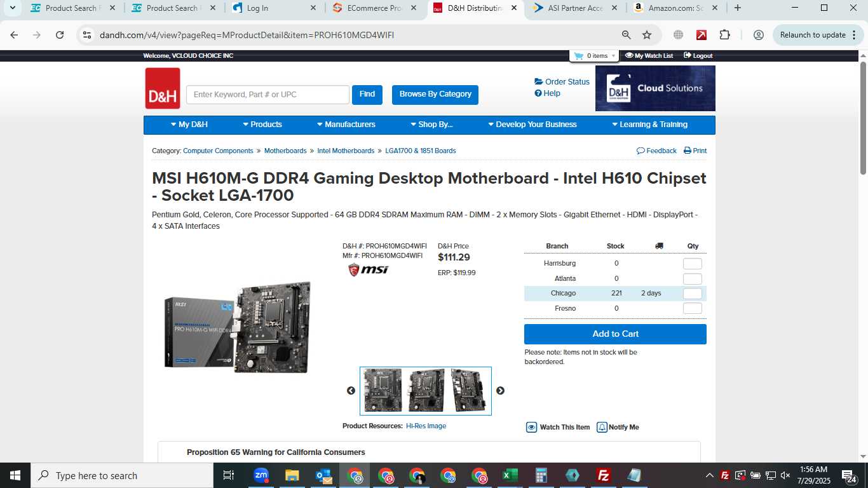Viewport: 868px width, 488px height.
Task: Expand the My D&H menu
Action: pyautogui.click(x=189, y=125)
